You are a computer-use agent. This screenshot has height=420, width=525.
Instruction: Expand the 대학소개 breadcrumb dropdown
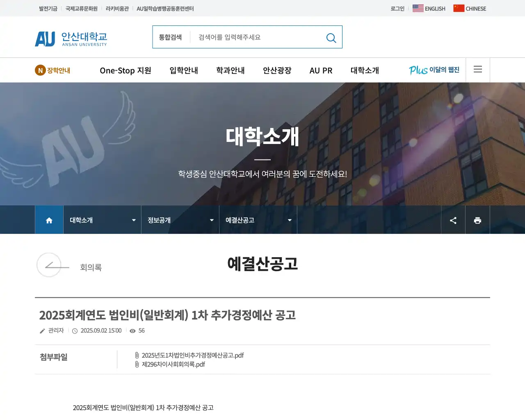[x=133, y=220]
